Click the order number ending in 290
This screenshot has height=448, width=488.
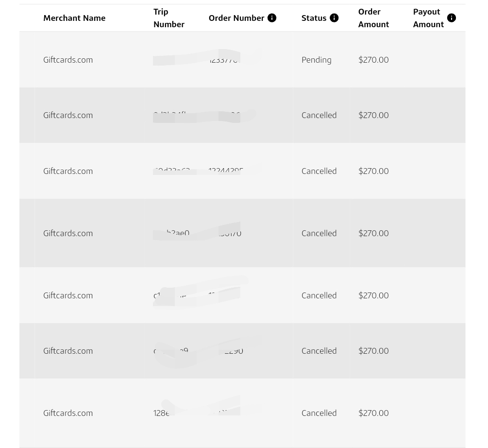pos(234,351)
